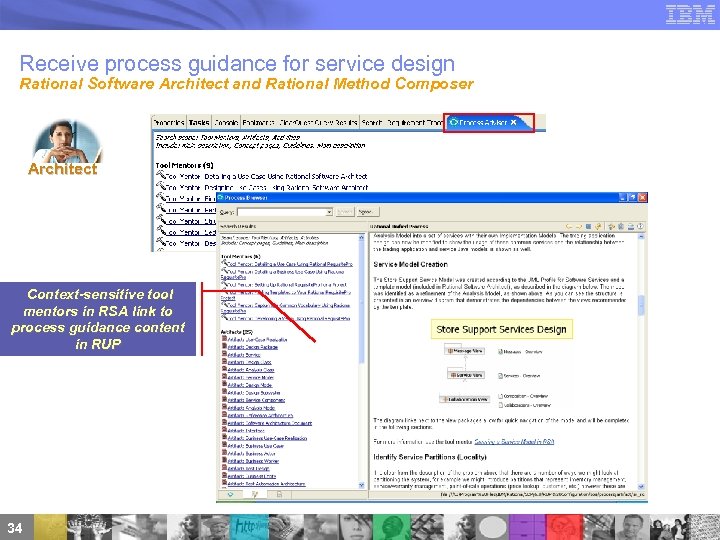720x540 pixels.
Task: Go forward in Process Browser content toolbar
Action: click(579, 226)
